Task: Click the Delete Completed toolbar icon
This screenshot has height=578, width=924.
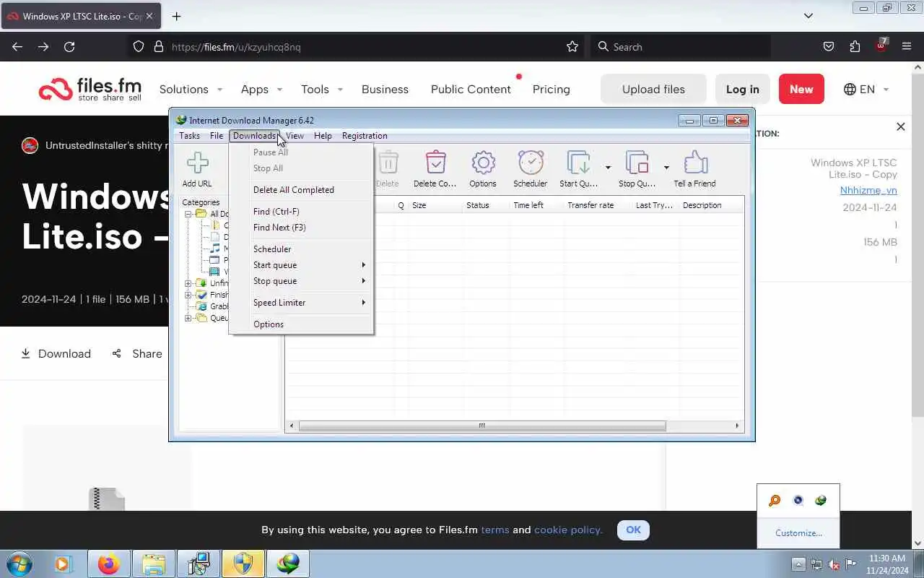Action: click(435, 168)
